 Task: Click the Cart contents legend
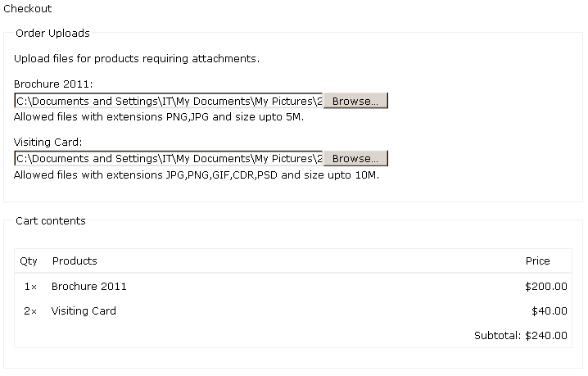point(51,220)
